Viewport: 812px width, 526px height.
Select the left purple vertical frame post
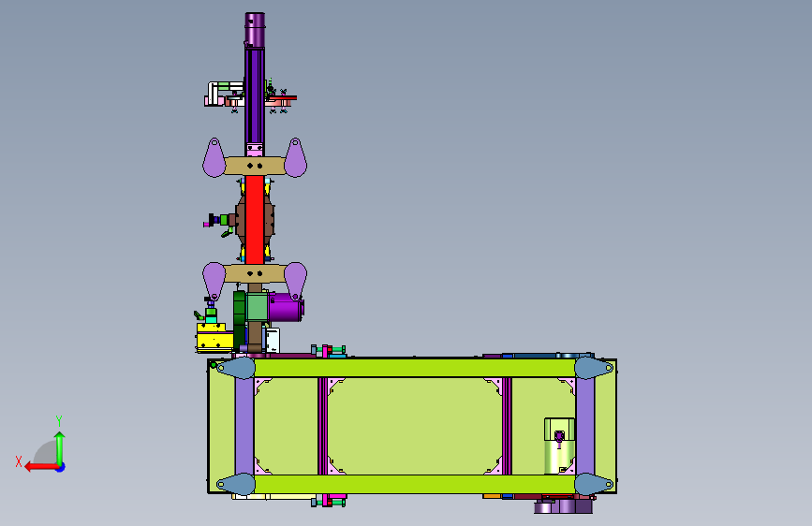[244, 426]
